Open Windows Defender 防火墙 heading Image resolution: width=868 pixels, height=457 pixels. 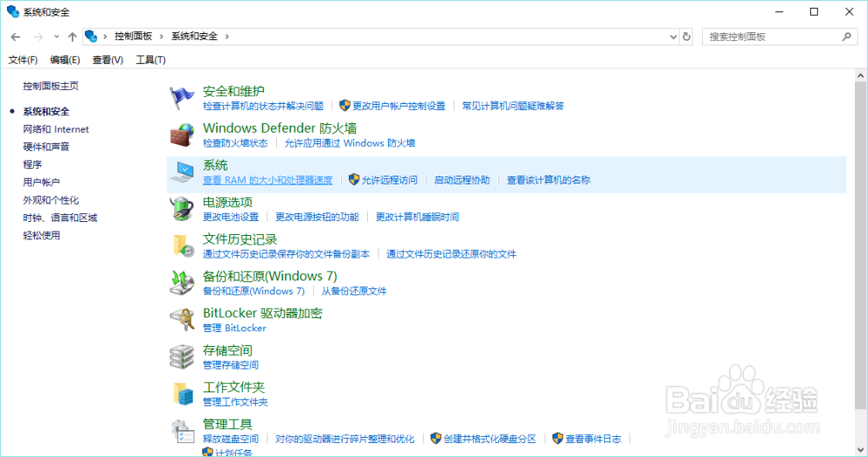pos(279,128)
